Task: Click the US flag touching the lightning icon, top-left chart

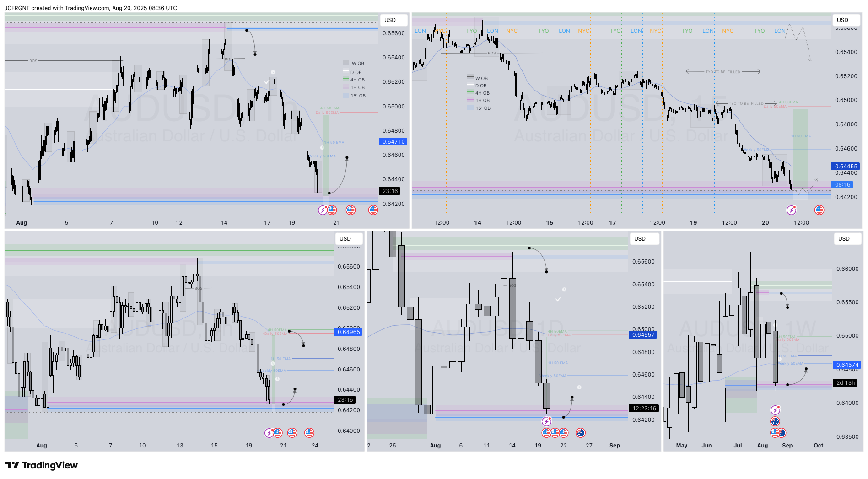Action: click(332, 210)
